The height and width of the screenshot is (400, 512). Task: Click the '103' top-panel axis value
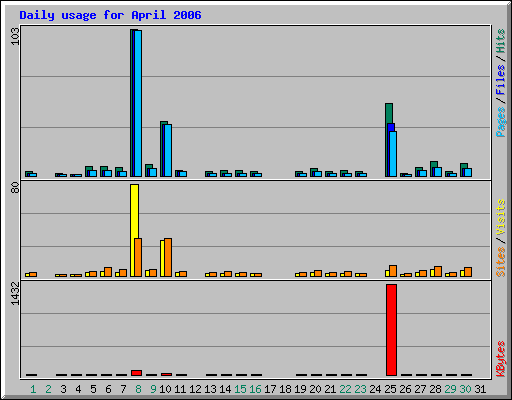coord(15,36)
